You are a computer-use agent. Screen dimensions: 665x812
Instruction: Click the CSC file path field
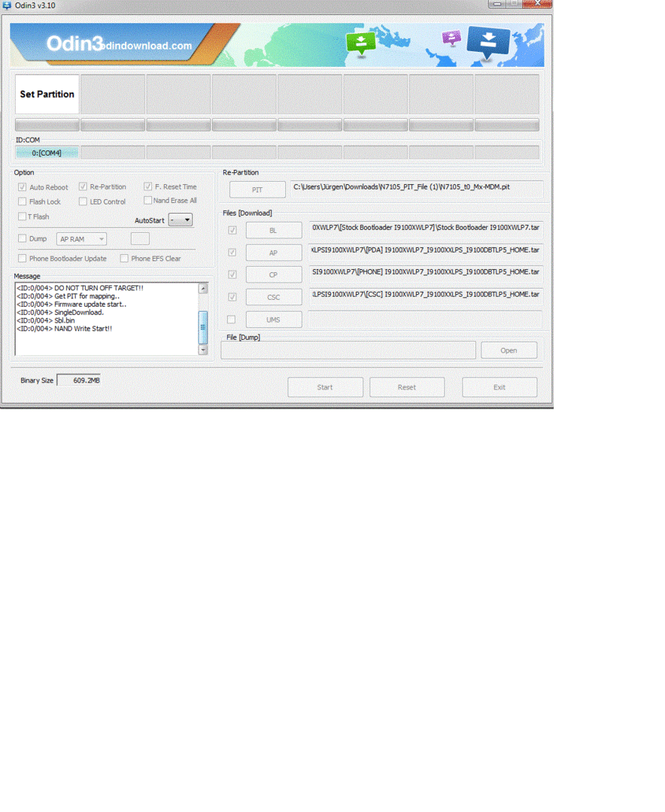[426, 295]
